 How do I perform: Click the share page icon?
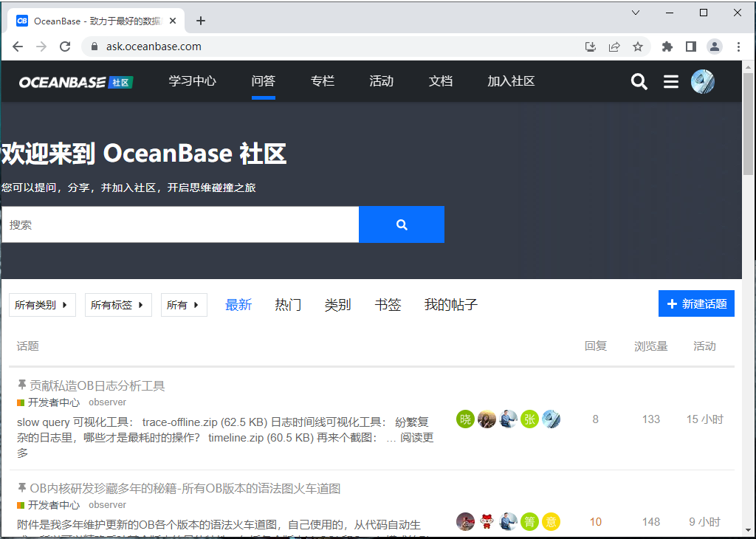coord(614,47)
